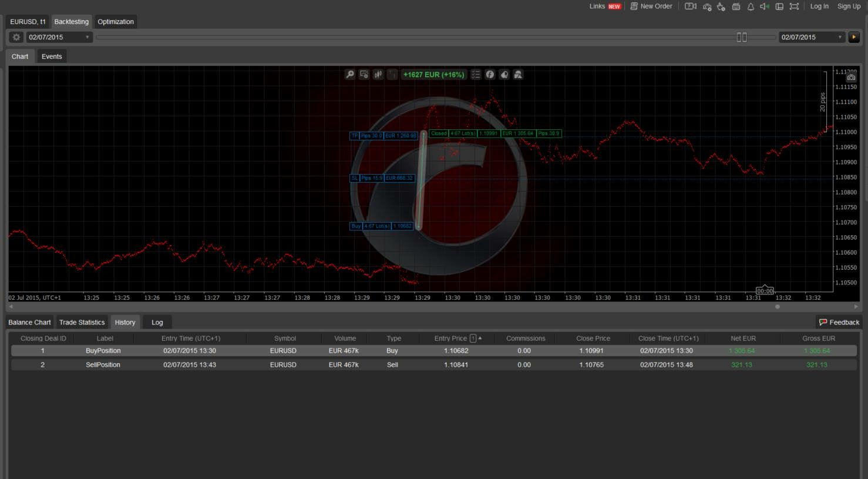This screenshot has height=479, width=868.
Task: Open video help camera icon
Action: pos(691,6)
